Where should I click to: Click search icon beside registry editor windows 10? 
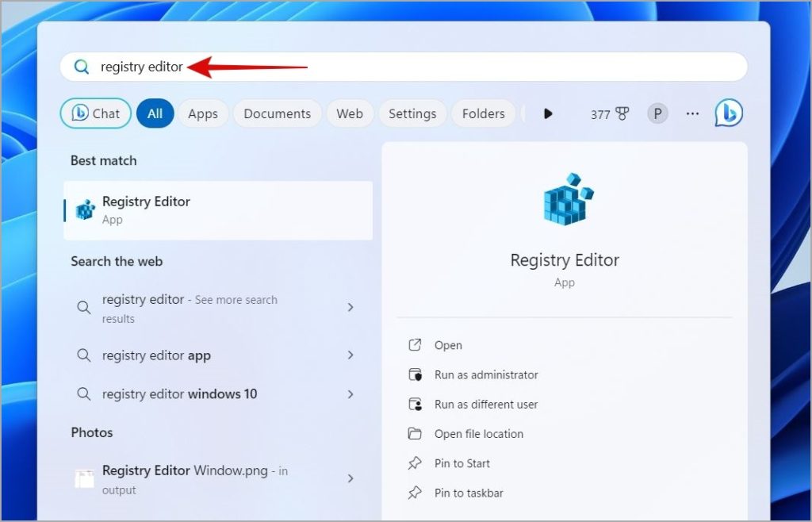[83, 393]
